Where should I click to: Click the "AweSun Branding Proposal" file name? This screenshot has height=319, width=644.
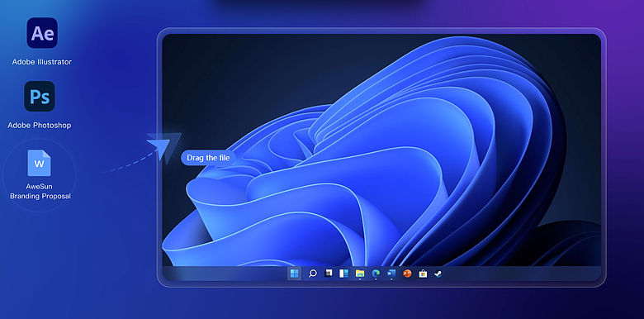click(x=40, y=192)
